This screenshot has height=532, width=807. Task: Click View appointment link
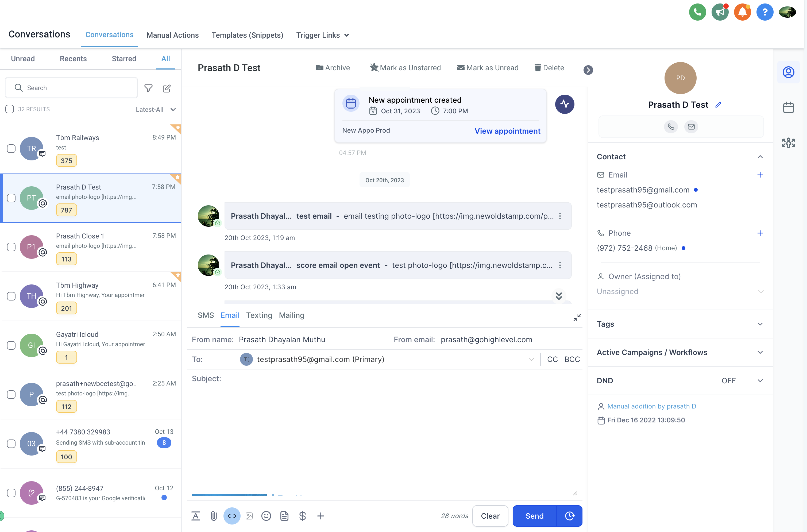coord(507,131)
